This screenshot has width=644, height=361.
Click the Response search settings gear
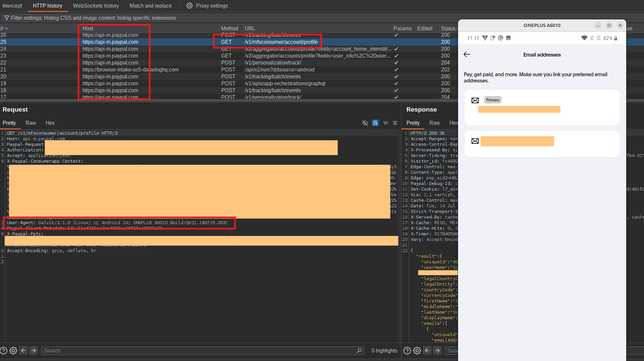tap(417, 350)
